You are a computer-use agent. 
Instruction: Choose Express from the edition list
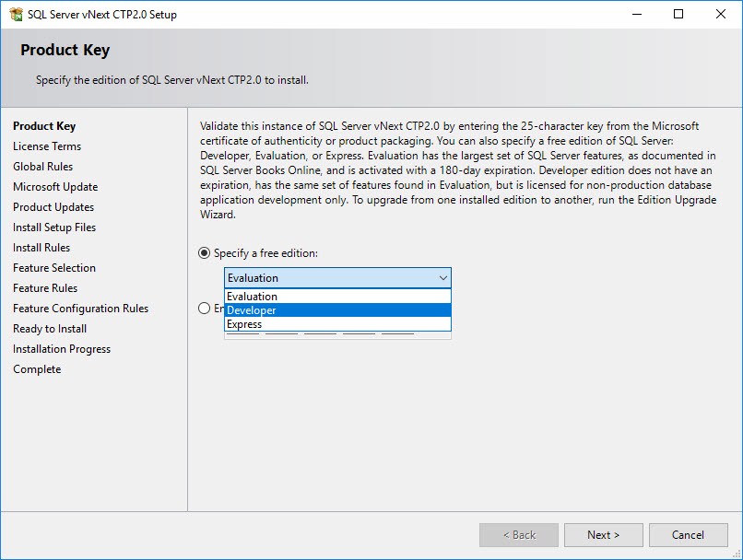(337, 324)
